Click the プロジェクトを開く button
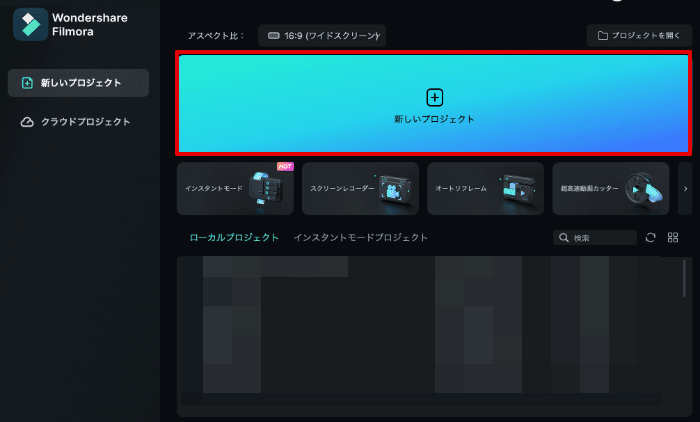The height and width of the screenshot is (422, 700). [639, 36]
